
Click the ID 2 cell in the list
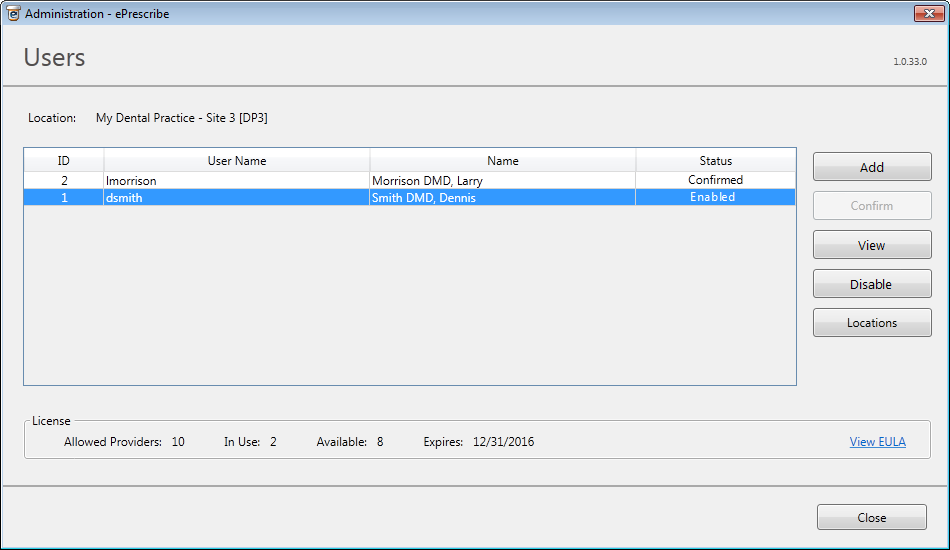[x=64, y=181]
